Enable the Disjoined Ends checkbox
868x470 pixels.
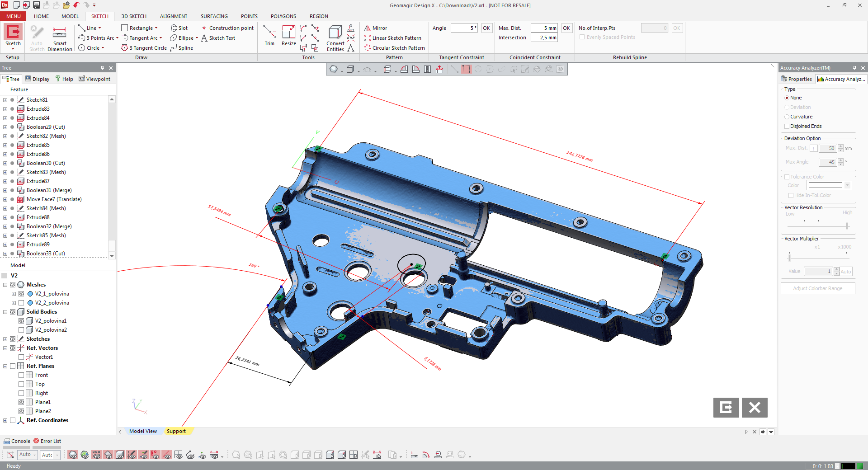pyautogui.click(x=787, y=127)
